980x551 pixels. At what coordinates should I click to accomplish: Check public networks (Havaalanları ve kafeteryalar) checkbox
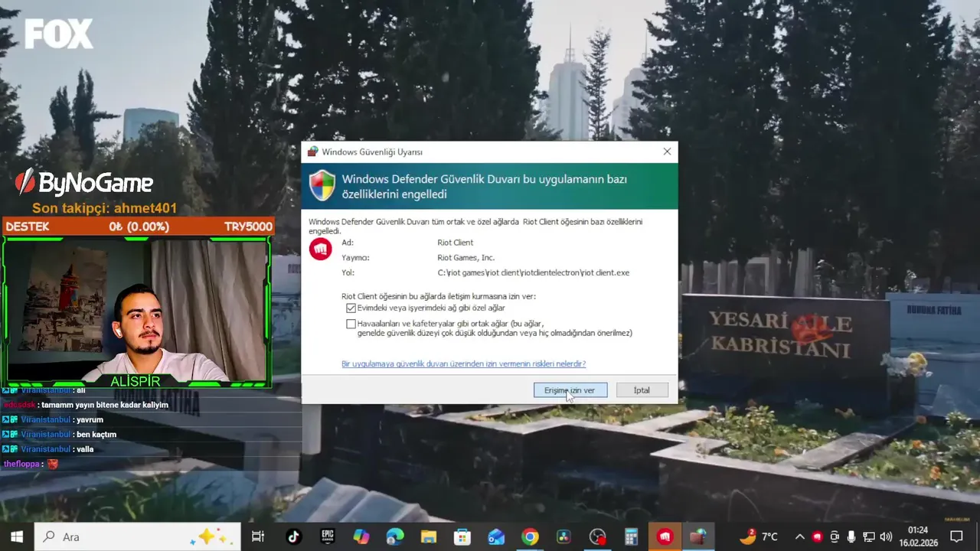(351, 324)
